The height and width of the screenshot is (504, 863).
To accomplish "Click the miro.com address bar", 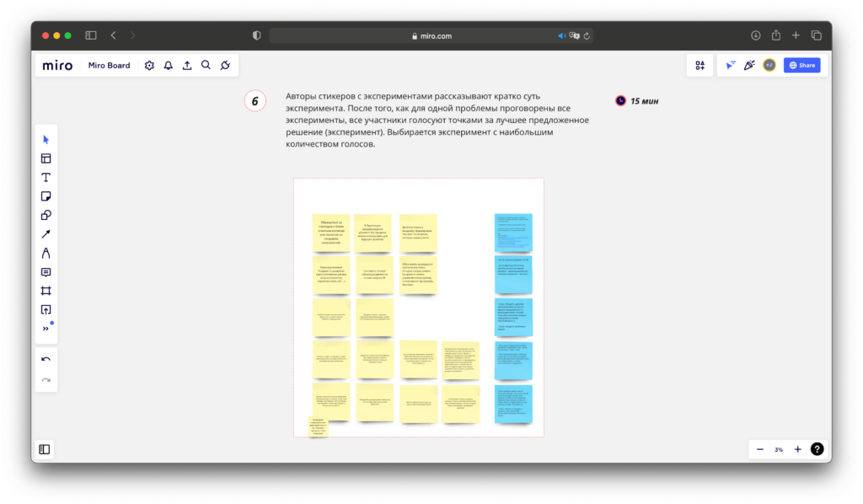I will click(431, 35).
